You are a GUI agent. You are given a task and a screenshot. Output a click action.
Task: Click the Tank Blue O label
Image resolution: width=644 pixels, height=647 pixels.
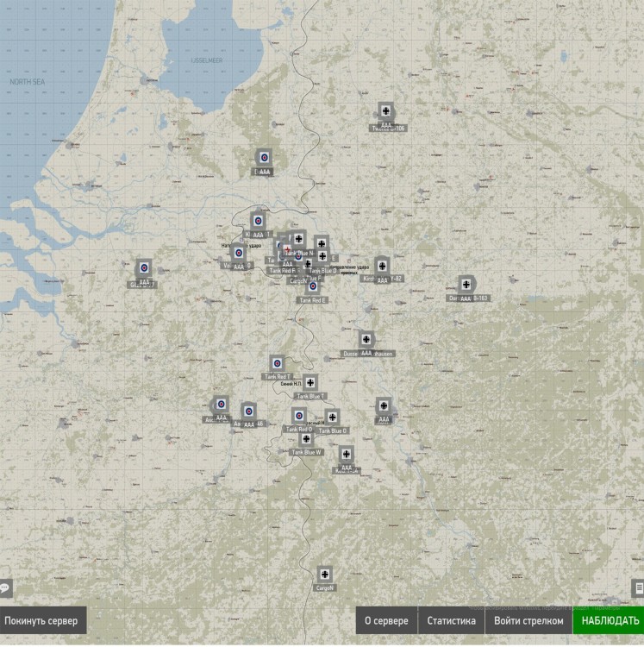(333, 430)
